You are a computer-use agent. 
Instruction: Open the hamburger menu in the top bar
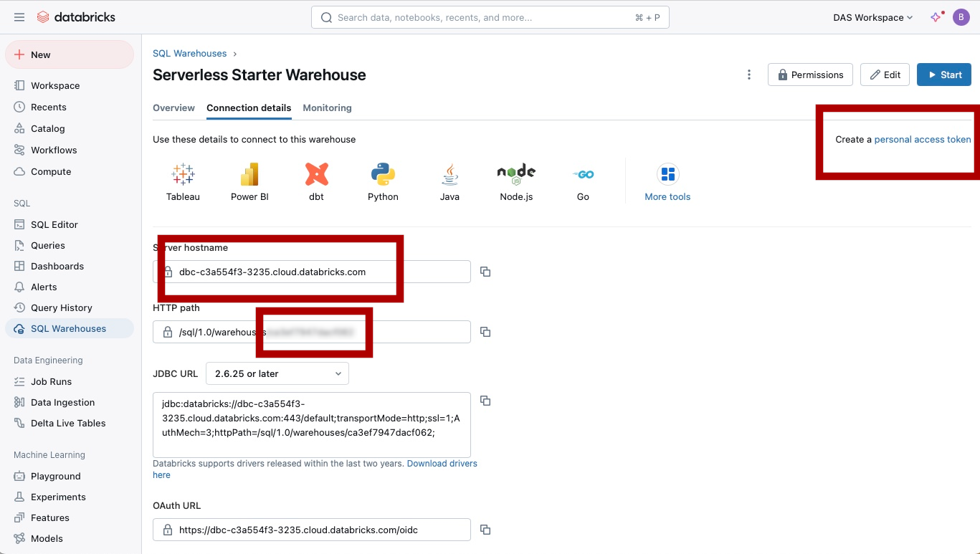click(x=19, y=17)
